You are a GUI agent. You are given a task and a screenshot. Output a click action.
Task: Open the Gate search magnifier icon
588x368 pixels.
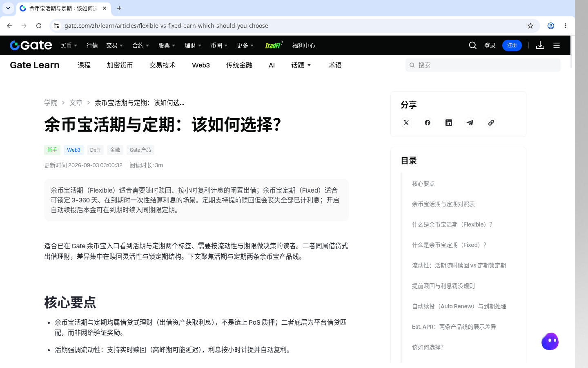click(473, 45)
